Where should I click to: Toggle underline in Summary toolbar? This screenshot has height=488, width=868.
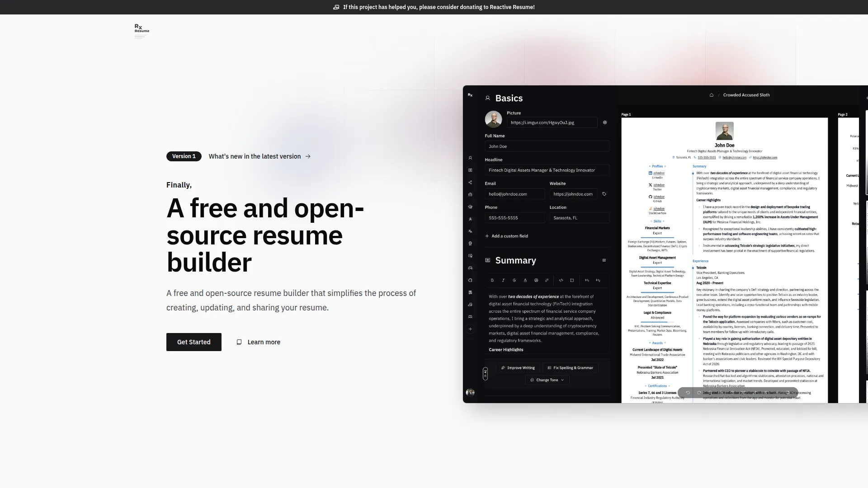pyautogui.click(x=525, y=280)
